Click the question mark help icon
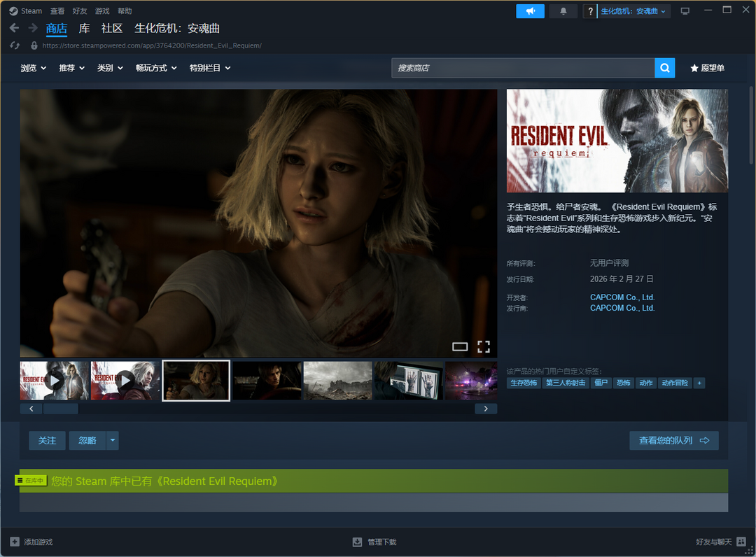 click(591, 11)
